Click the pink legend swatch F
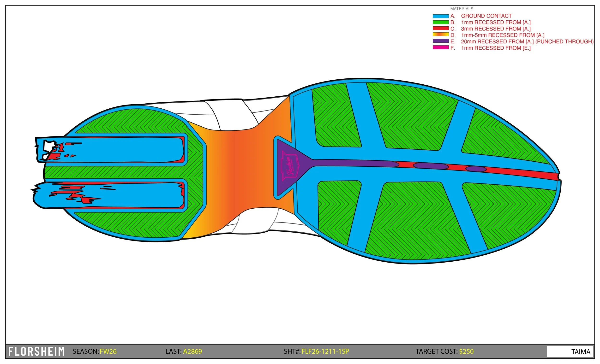 click(440, 47)
